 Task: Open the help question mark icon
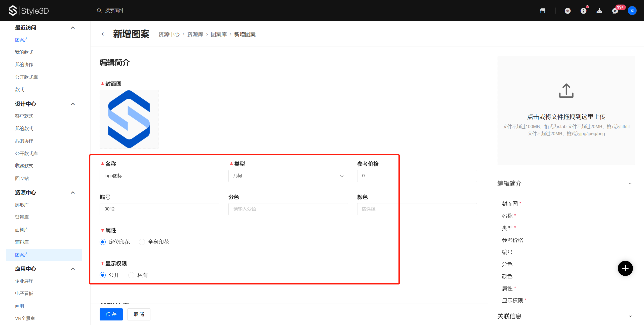click(x=583, y=11)
